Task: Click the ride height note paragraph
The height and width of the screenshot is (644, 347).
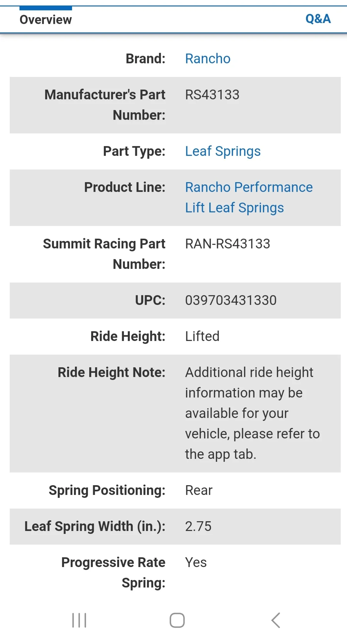Action: click(x=252, y=413)
